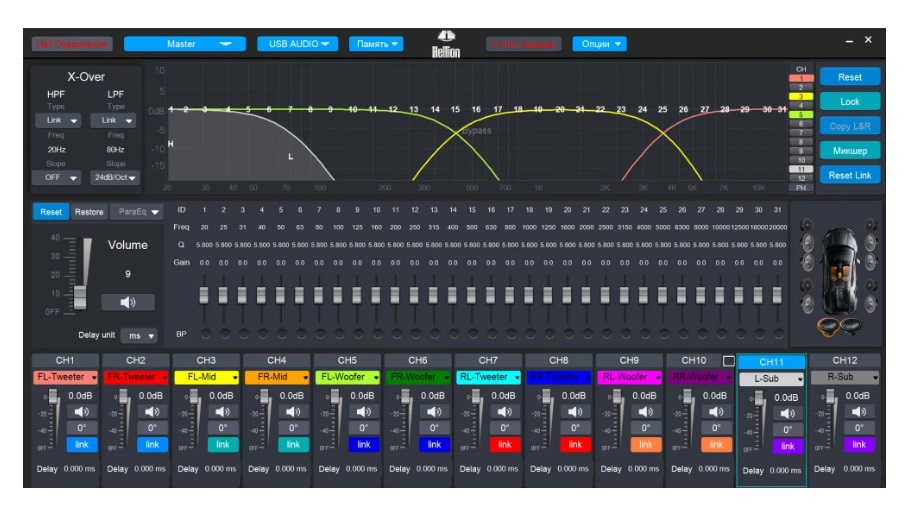The height and width of the screenshot is (525, 915).
Task: Select channel 5 in the CH list
Action: (x=800, y=115)
